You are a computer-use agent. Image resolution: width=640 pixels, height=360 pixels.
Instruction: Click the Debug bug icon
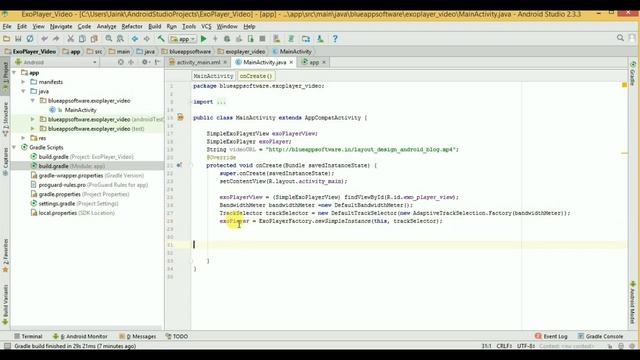227,39
